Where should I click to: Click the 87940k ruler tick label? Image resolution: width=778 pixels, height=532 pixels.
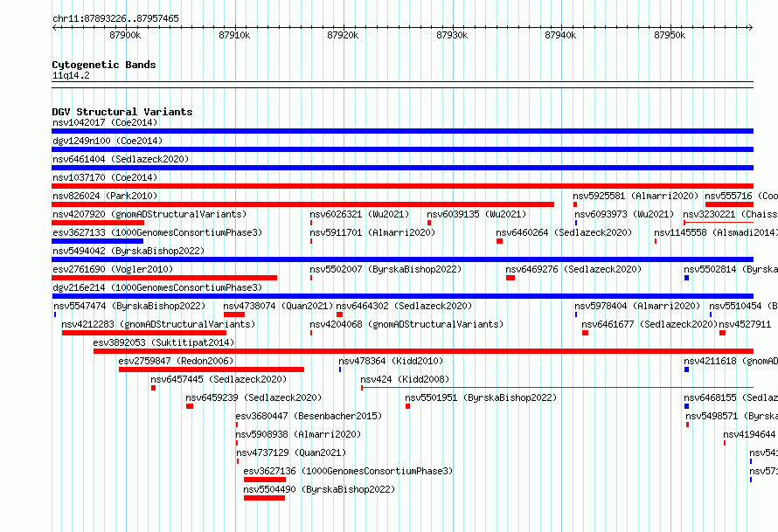point(560,35)
